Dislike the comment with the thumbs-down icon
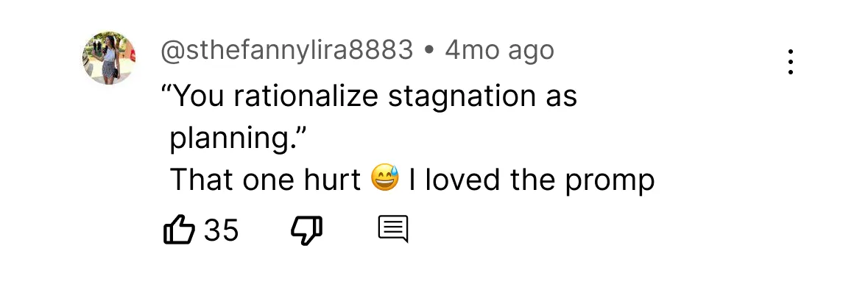 point(307,230)
